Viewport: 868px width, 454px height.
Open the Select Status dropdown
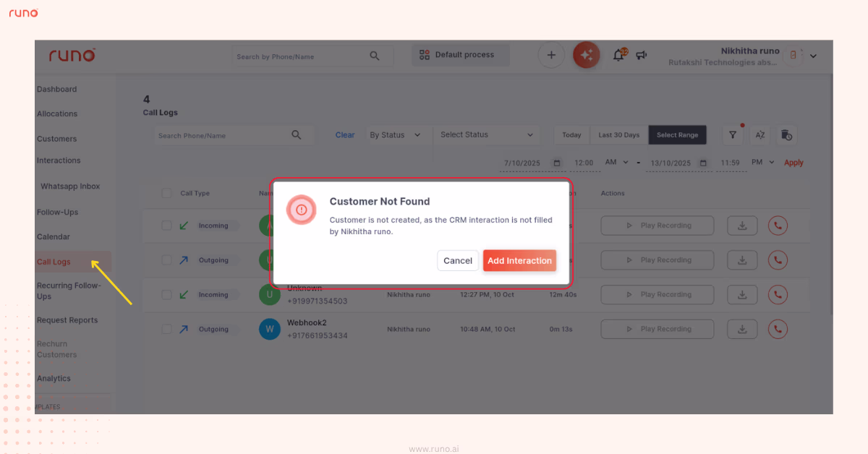487,134
